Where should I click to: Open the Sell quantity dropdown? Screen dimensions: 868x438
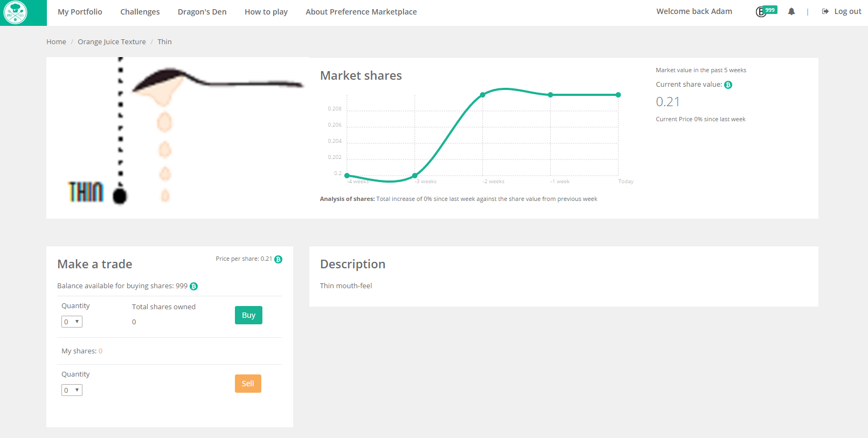coord(72,390)
